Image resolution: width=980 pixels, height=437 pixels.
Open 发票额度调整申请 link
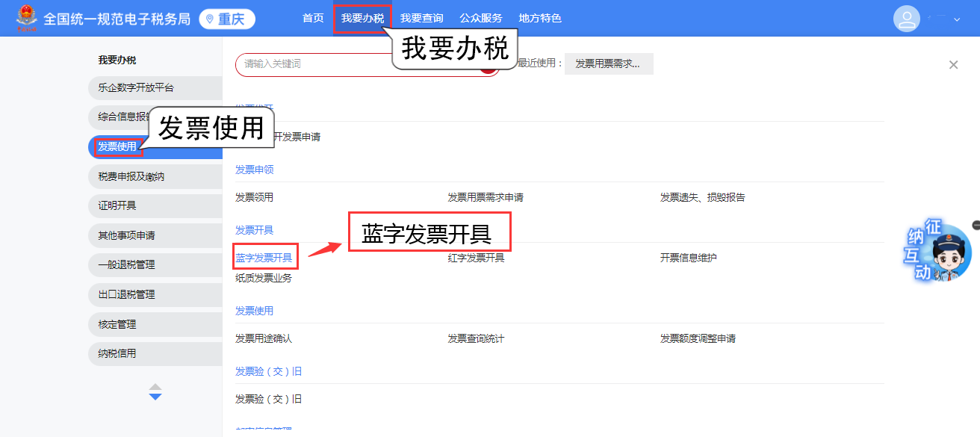point(697,338)
